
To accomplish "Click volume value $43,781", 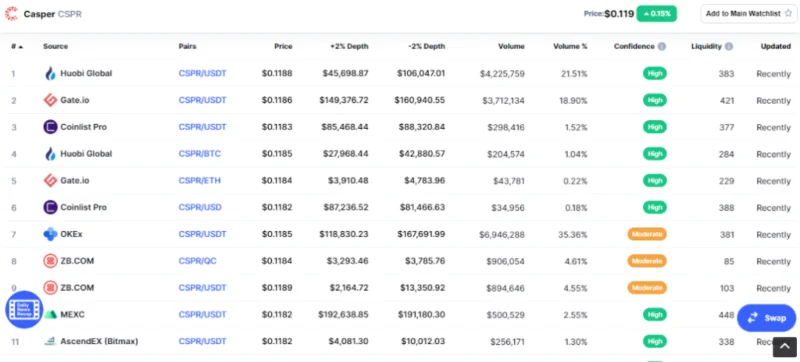I will [x=509, y=181].
